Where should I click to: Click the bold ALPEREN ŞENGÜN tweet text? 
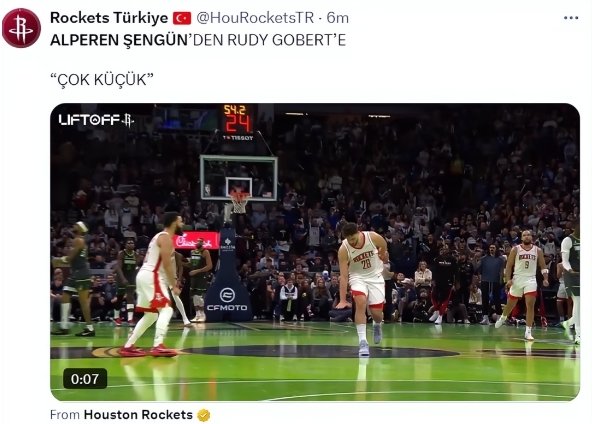point(119,40)
